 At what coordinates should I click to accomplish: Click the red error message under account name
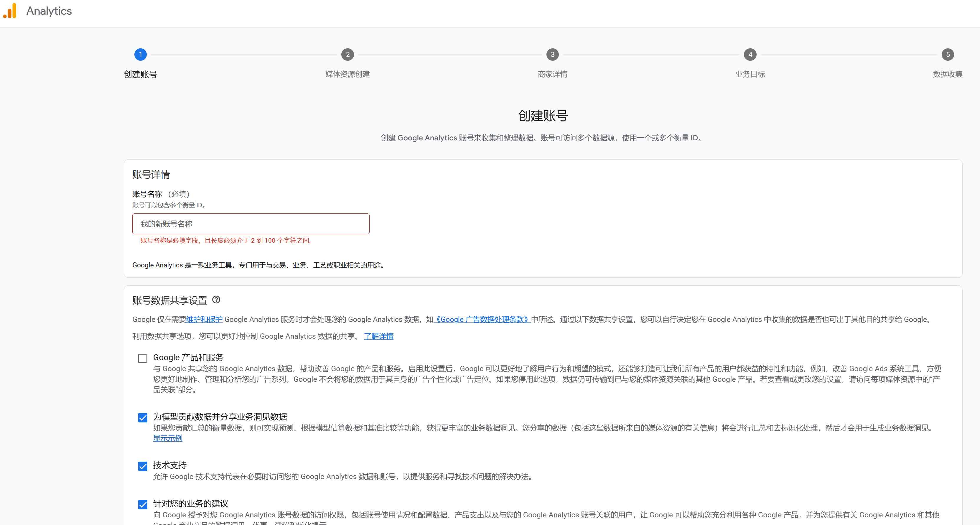coord(228,240)
